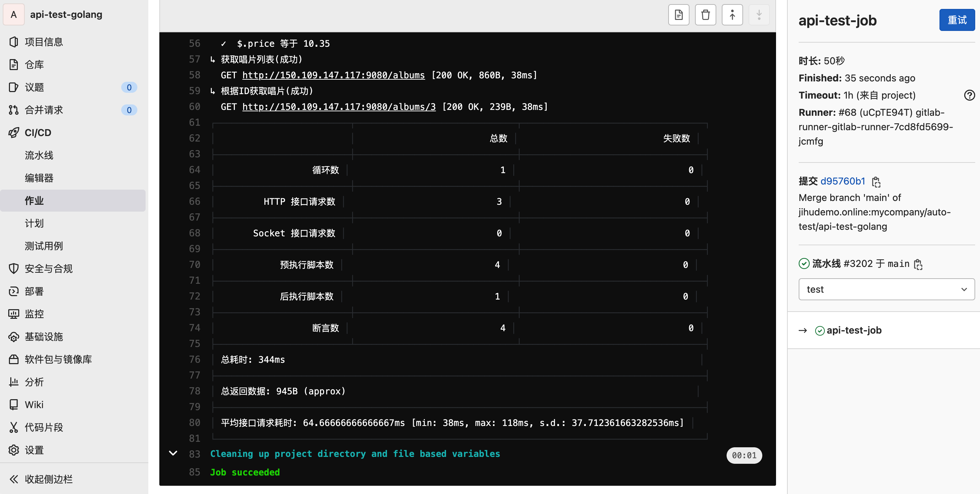This screenshot has width=980, height=494.
Task: Click the erase job log trash icon
Action: [x=705, y=15]
